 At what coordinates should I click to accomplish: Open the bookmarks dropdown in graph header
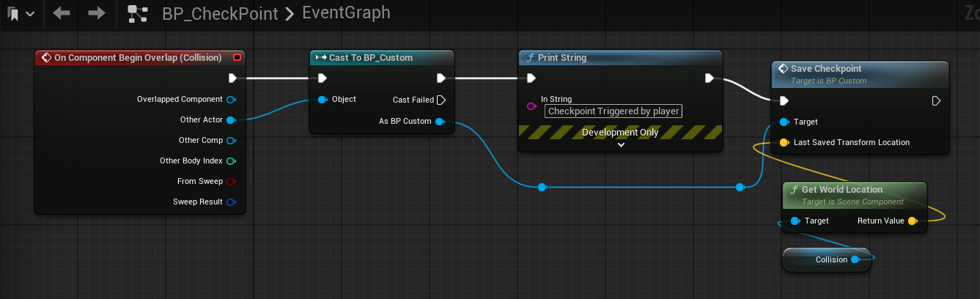(21, 13)
